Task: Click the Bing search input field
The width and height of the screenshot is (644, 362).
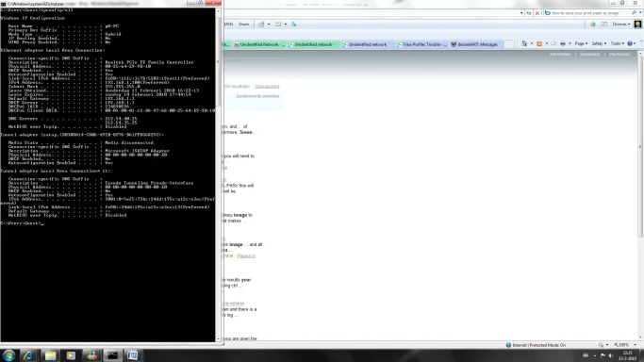Action: [x=588, y=13]
